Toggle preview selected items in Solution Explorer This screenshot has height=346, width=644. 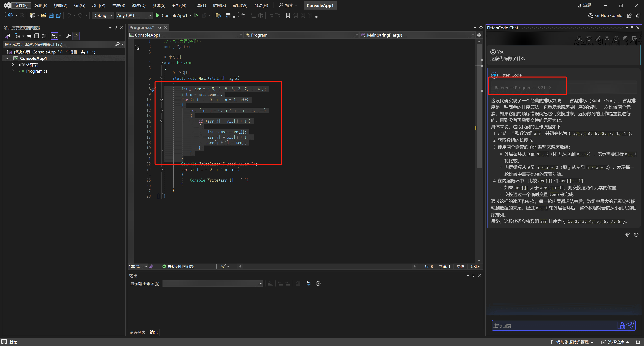76,36
